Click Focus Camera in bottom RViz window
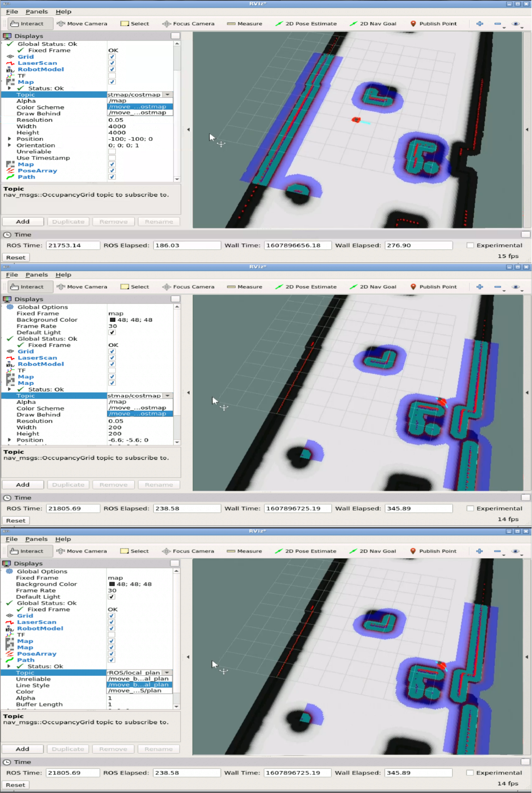Screen dimensions: 532x793 coord(188,551)
